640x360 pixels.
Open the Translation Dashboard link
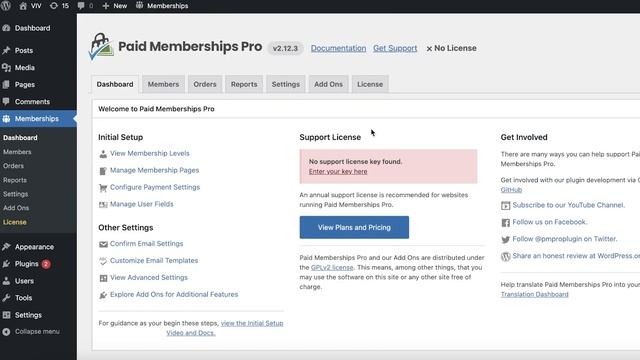535,294
